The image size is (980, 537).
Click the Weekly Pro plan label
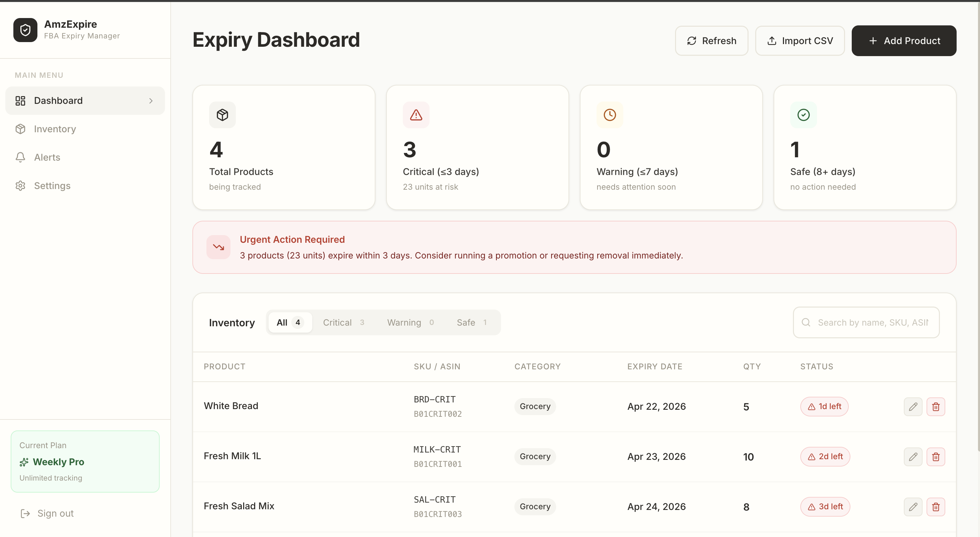click(58, 462)
